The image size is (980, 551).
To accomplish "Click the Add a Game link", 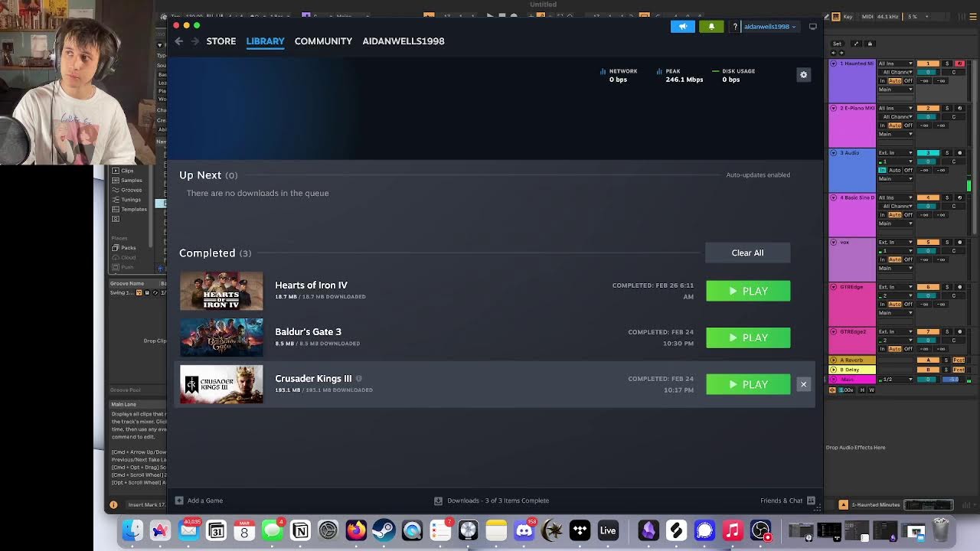I will pos(205,500).
